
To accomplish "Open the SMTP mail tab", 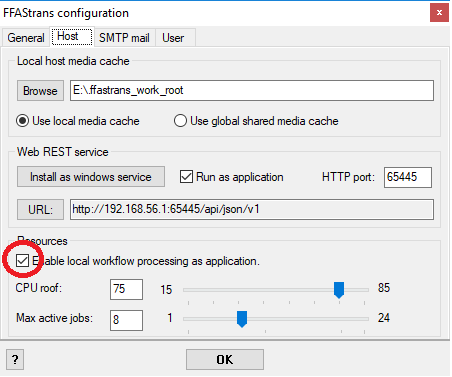I will point(124,38).
